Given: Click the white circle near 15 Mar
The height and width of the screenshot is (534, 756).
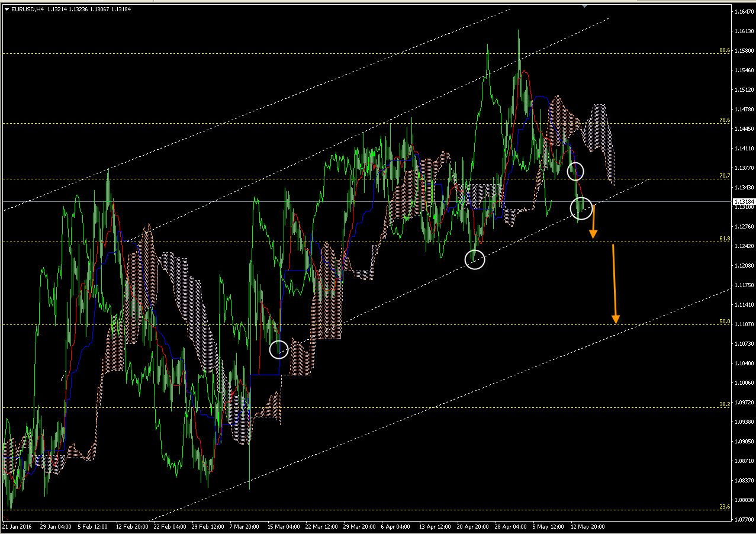Looking at the screenshot, I should click(x=279, y=349).
